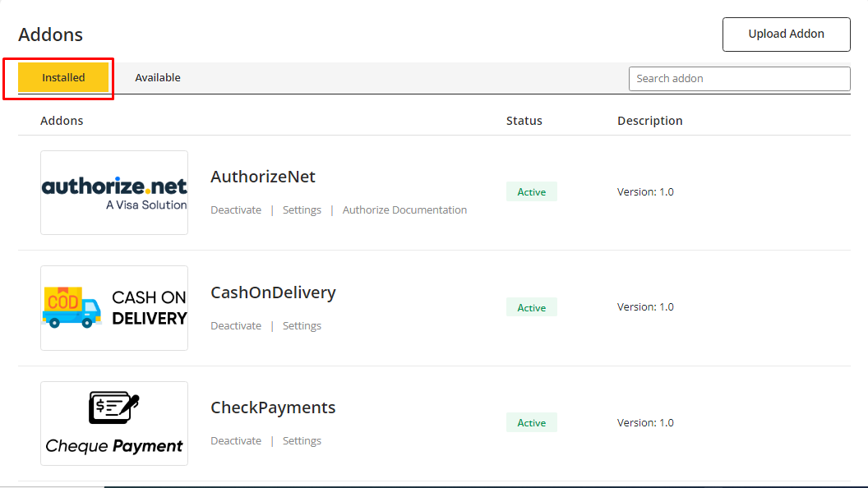Switch to the Installed tab
Image resolution: width=868 pixels, height=488 pixels.
click(63, 78)
